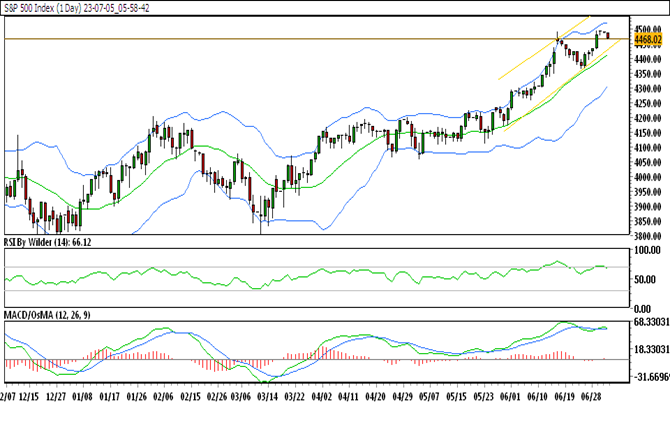
Task: Click the 01/17 date label
Action: click(109, 397)
